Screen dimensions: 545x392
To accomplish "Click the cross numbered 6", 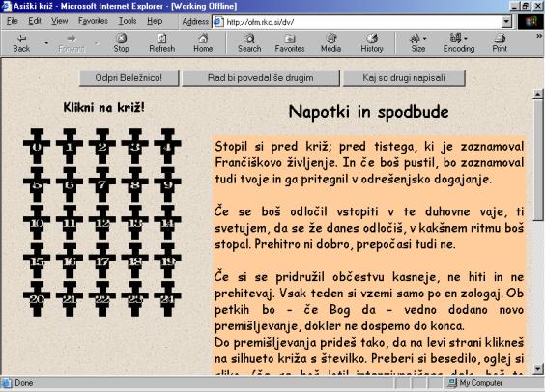I will click(70, 184).
